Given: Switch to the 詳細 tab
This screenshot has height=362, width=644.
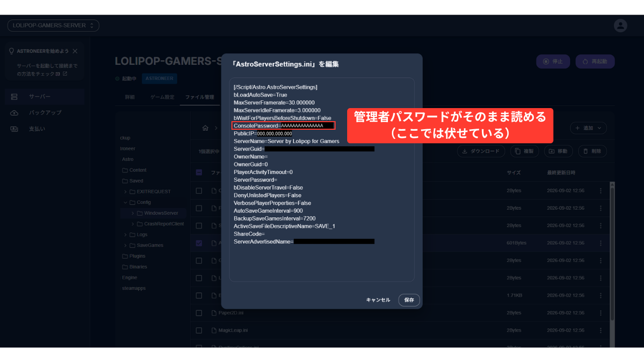Looking at the screenshot, I should 130,97.
